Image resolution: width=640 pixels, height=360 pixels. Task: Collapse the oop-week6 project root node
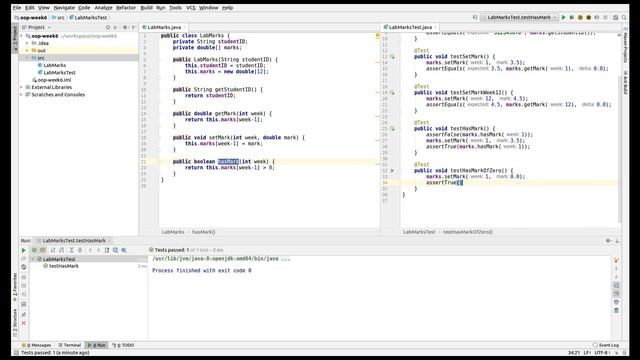pyautogui.click(x=22, y=36)
